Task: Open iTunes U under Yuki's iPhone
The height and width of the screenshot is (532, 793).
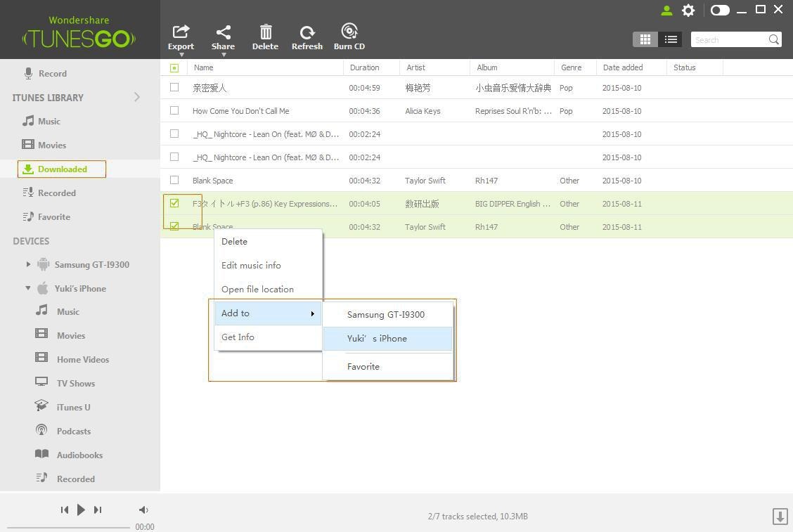Action: coord(63,407)
